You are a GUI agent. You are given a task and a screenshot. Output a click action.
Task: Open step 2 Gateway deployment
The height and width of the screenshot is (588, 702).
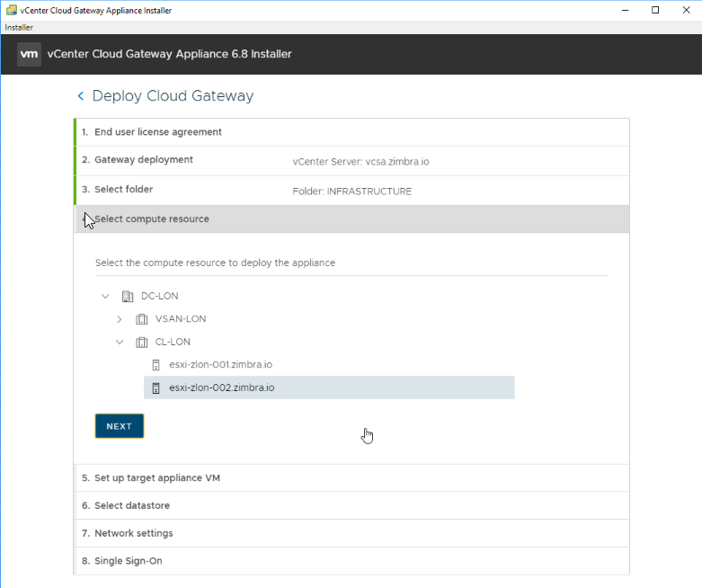coord(351,161)
